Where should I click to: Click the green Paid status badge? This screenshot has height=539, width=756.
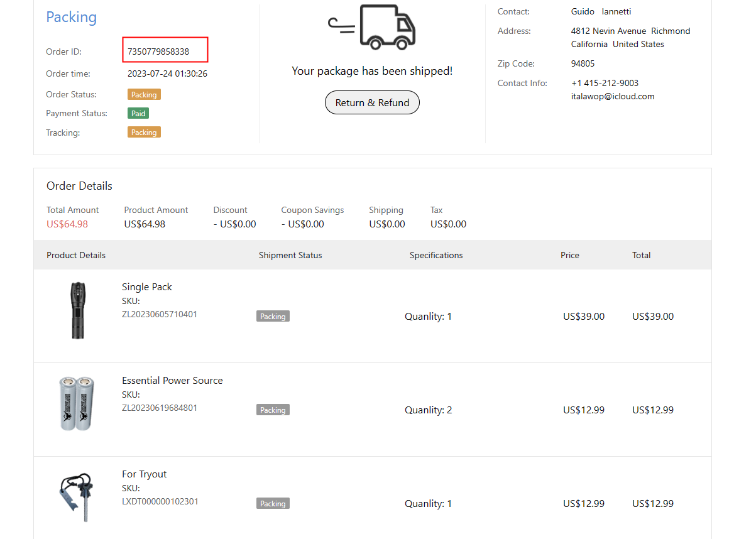(x=138, y=114)
